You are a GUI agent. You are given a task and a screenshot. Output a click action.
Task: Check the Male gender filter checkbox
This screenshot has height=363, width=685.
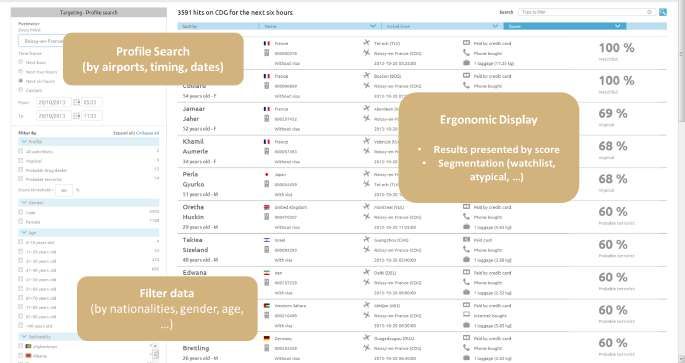[21, 212]
